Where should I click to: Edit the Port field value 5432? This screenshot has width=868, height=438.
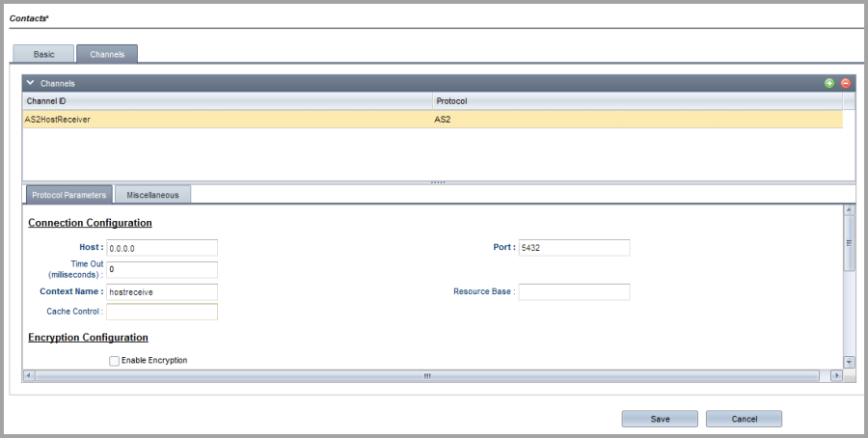point(574,248)
